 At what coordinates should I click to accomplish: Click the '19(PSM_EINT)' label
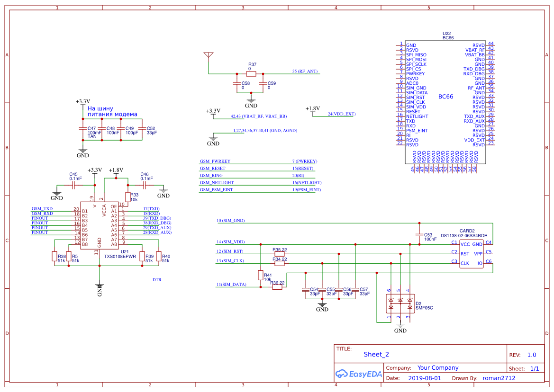point(306,189)
